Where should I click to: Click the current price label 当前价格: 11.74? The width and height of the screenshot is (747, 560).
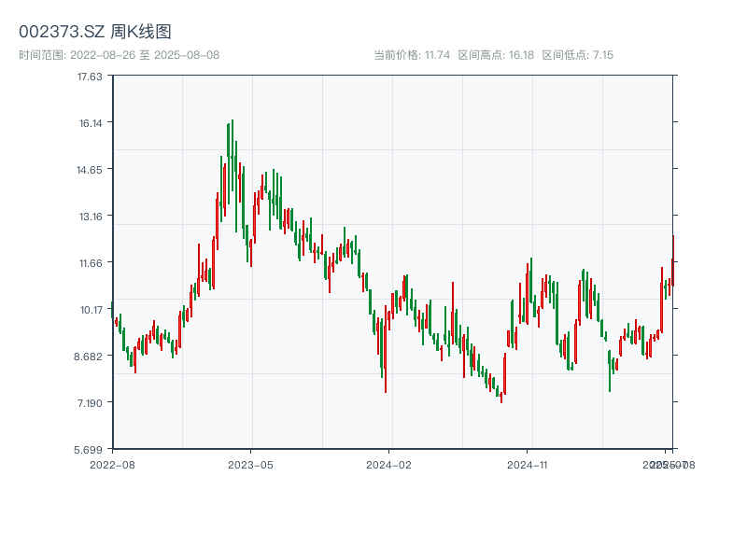[412, 55]
